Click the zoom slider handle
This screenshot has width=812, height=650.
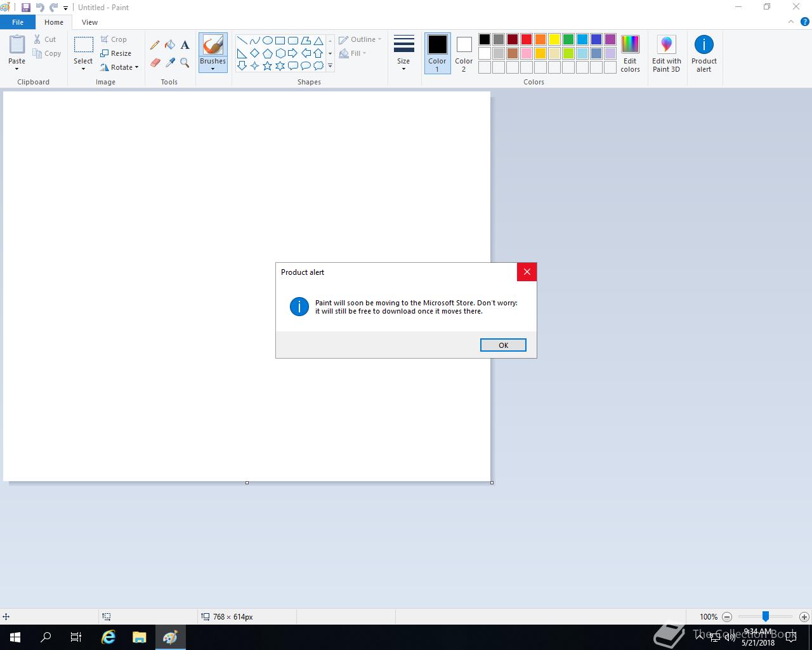click(x=766, y=616)
